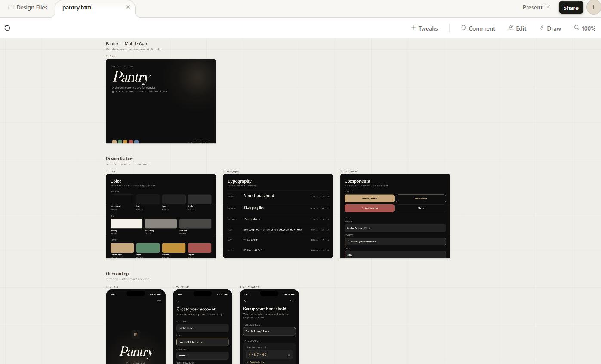
Task: Click the Share button
Action: click(571, 7)
